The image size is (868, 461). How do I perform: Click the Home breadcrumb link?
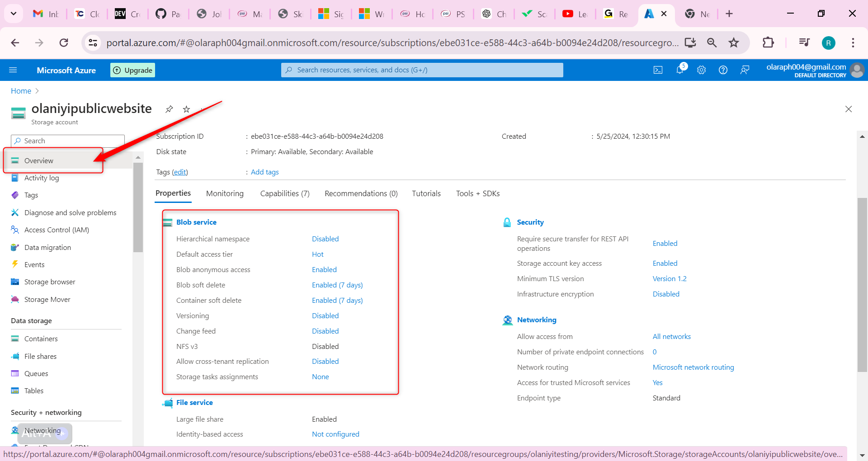point(21,91)
